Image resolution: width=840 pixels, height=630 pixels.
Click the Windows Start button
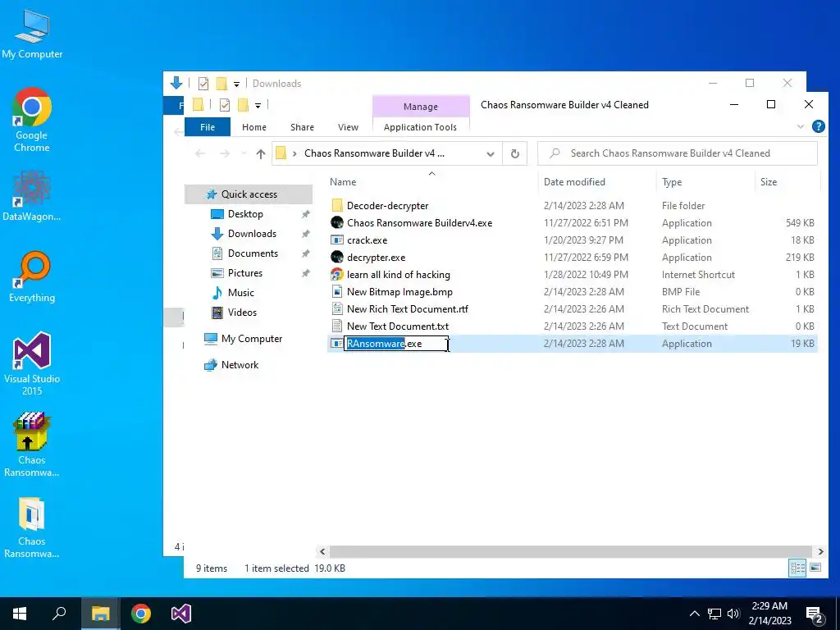click(20, 614)
